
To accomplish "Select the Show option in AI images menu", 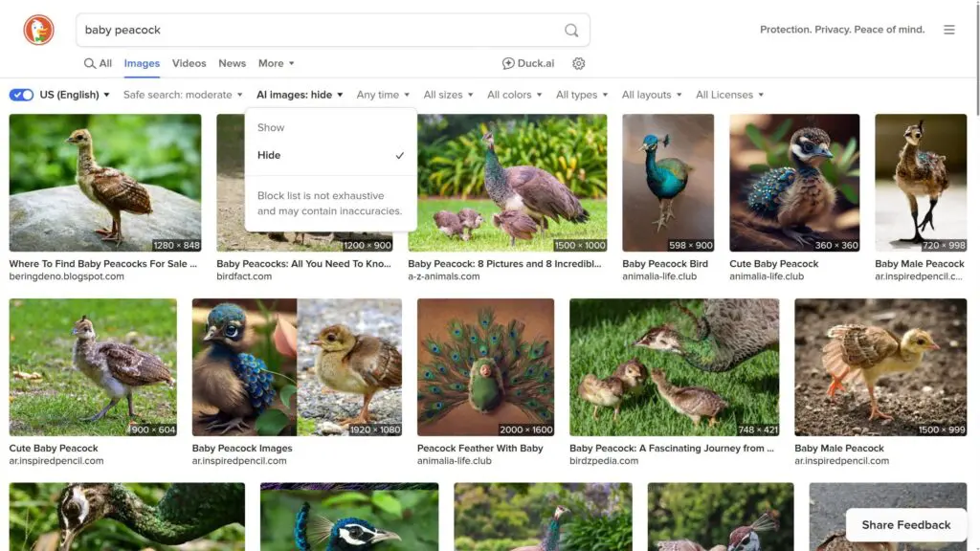I will [330, 127].
